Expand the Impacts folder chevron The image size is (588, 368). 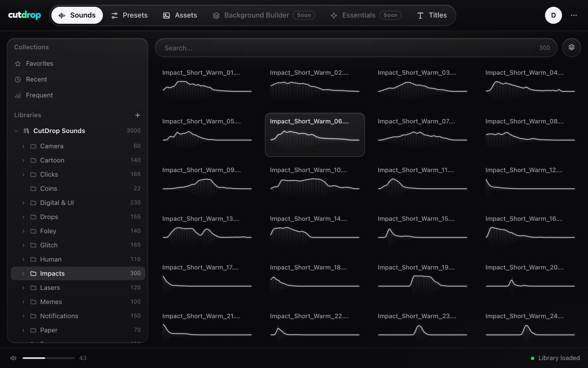click(x=23, y=273)
